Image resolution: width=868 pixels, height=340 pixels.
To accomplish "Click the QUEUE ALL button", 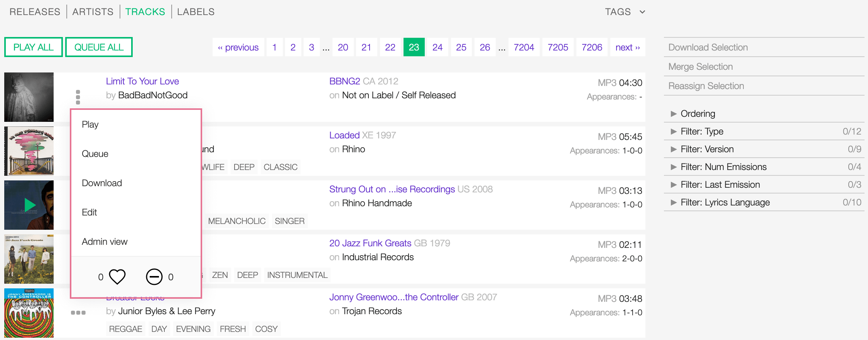I will [x=99, y=47].
